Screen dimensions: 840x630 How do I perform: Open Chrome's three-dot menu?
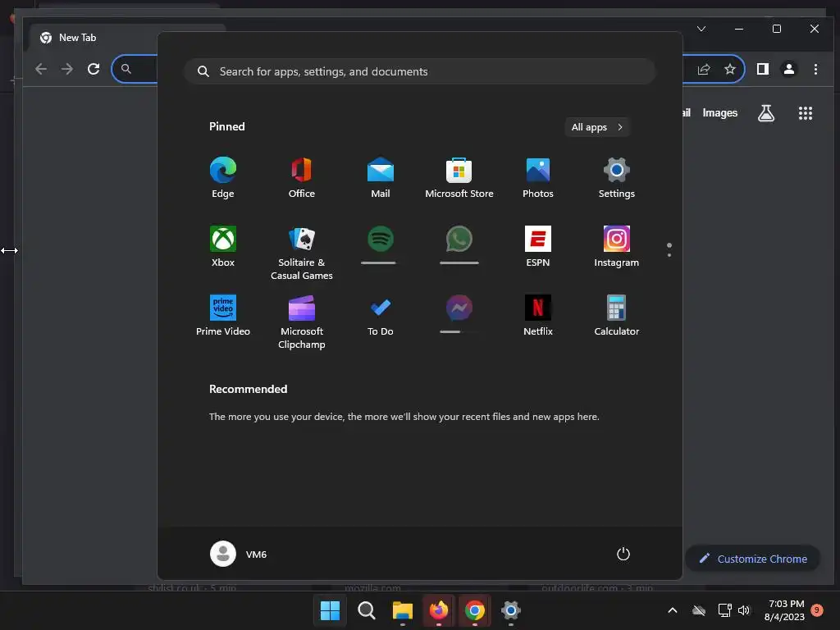(815, 69)
